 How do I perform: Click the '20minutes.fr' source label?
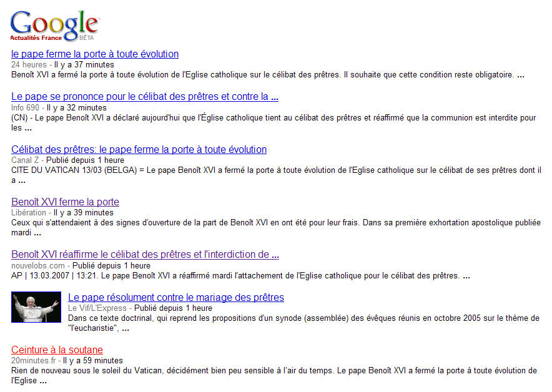point(33,361)
